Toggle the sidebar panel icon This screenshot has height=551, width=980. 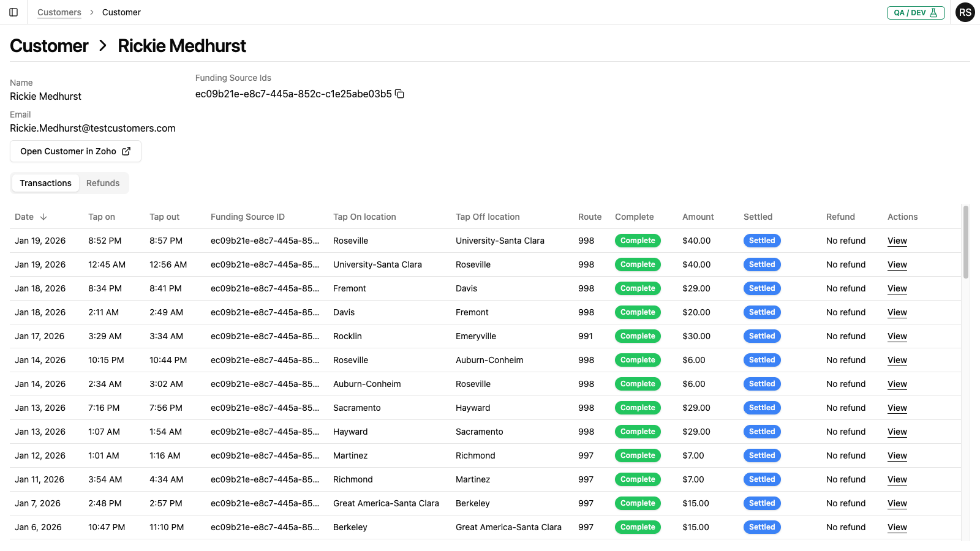[x=13, y=12]
